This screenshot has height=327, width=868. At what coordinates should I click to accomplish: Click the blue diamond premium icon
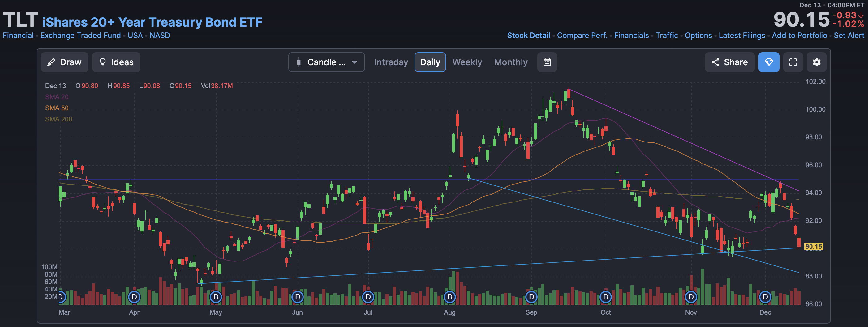[769, 62]
